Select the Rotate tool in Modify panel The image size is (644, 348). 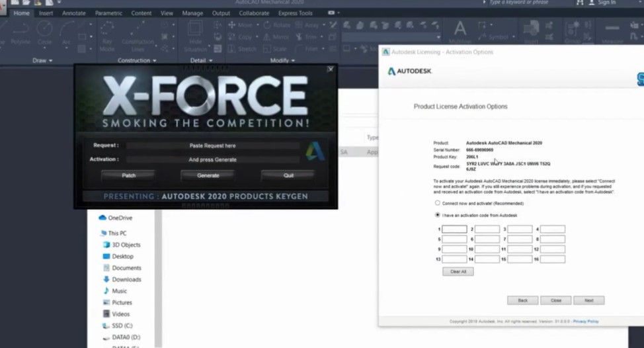point(277,25)
